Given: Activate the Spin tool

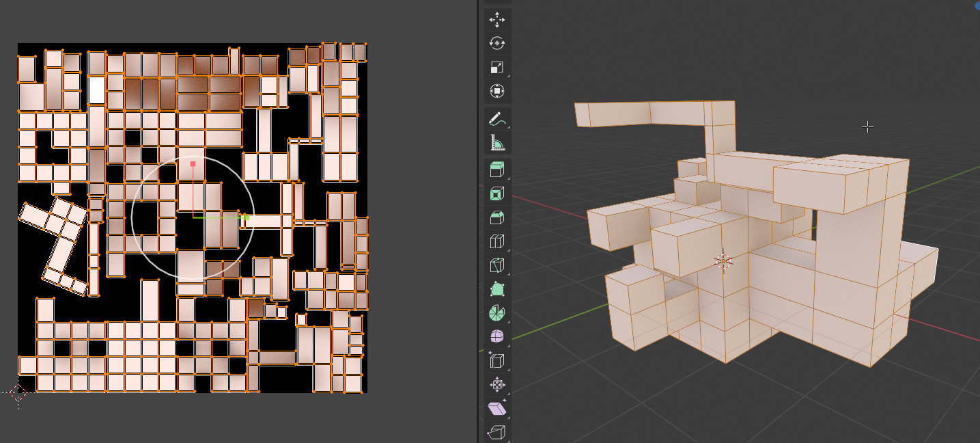Looking at the screenshot, I should tap(497, 313).
